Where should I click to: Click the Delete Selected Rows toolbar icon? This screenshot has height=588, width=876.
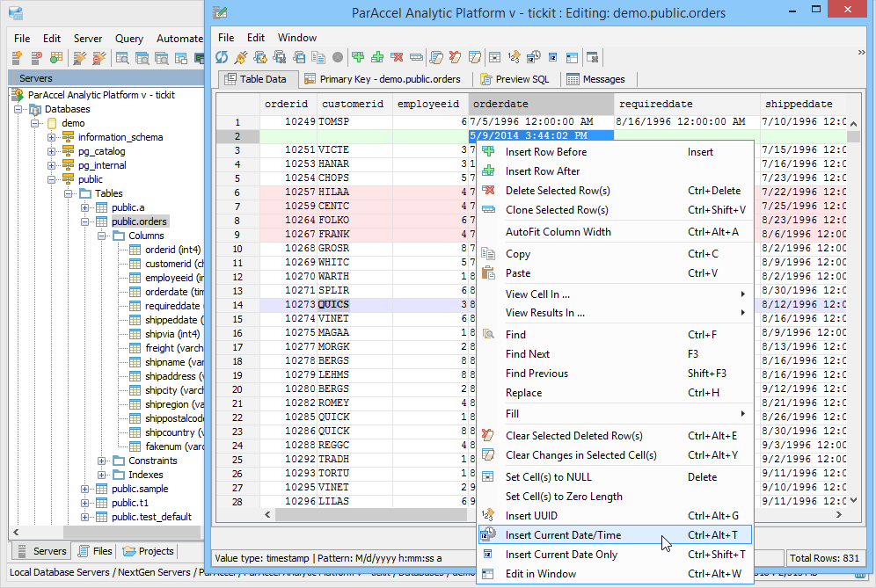coord(397,57)
